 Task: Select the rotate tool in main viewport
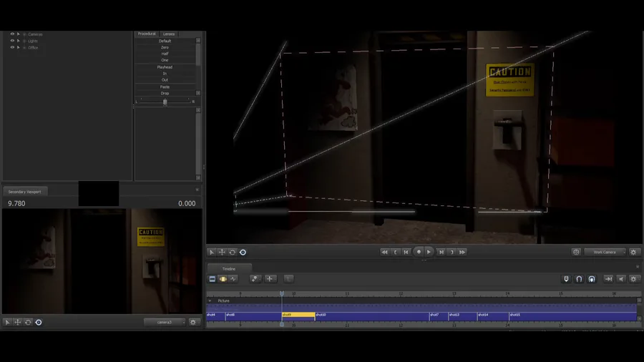point(233,253)
